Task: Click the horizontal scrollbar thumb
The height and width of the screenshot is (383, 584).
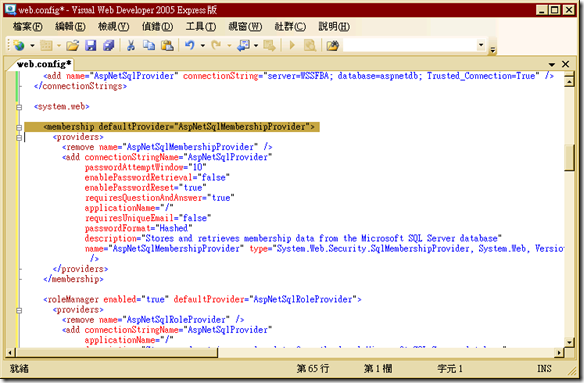Action: point(116,352)
